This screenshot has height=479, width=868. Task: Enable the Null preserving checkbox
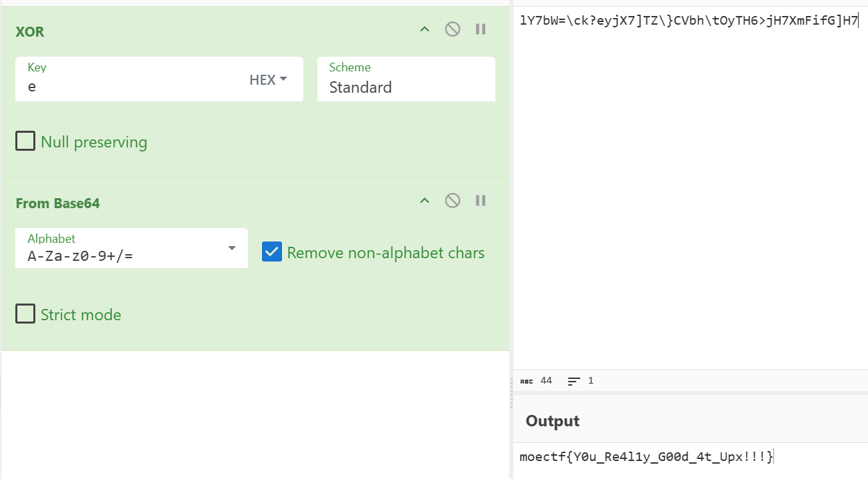click(x=25, y=141)
